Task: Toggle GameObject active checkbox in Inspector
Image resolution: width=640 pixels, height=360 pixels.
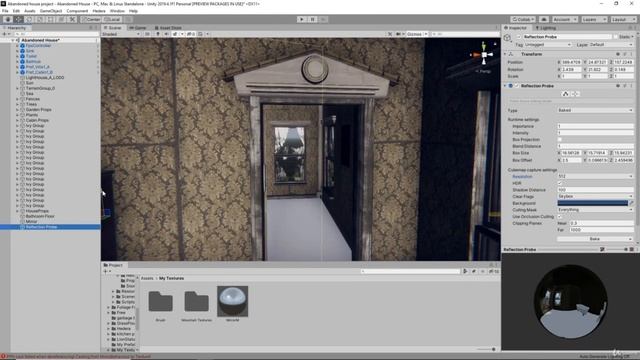Action: (519, 37)
